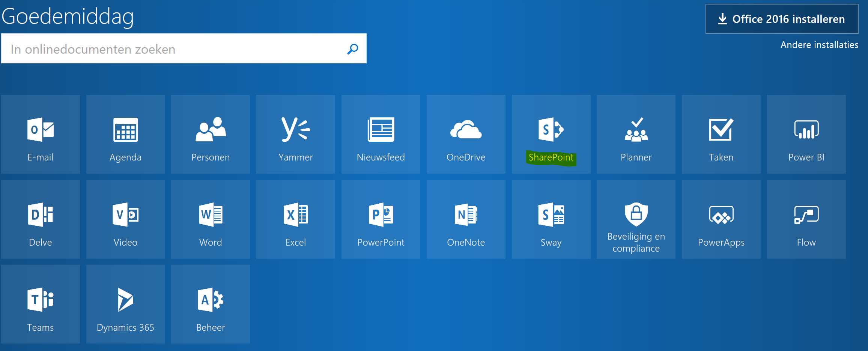Viewport: 868px width, 351px height.
Task: Open the Delve tile
Action: point(41,219)
